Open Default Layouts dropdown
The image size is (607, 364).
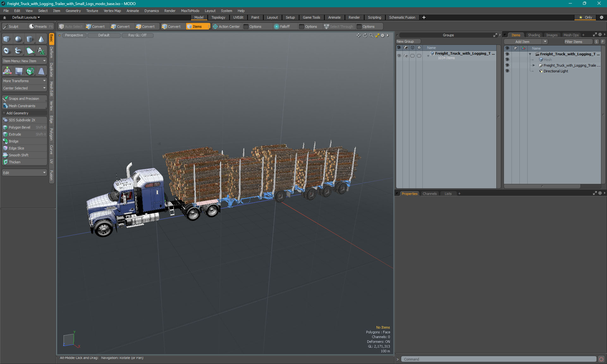pyautogui.click(x=26, y=17)
